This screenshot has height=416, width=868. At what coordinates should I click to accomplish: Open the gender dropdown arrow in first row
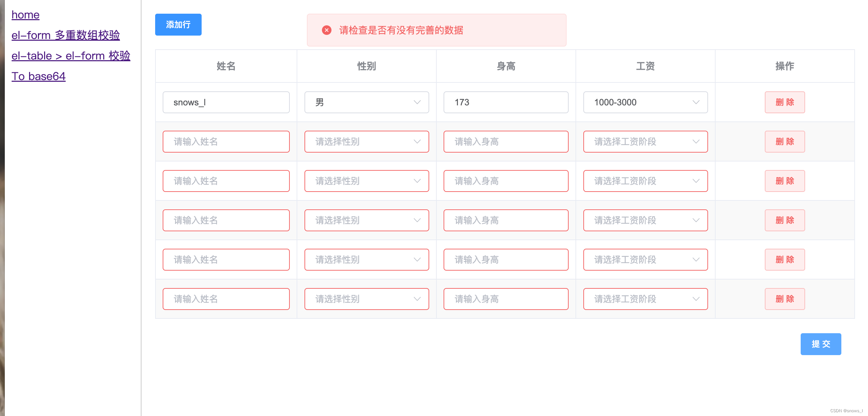417,102
